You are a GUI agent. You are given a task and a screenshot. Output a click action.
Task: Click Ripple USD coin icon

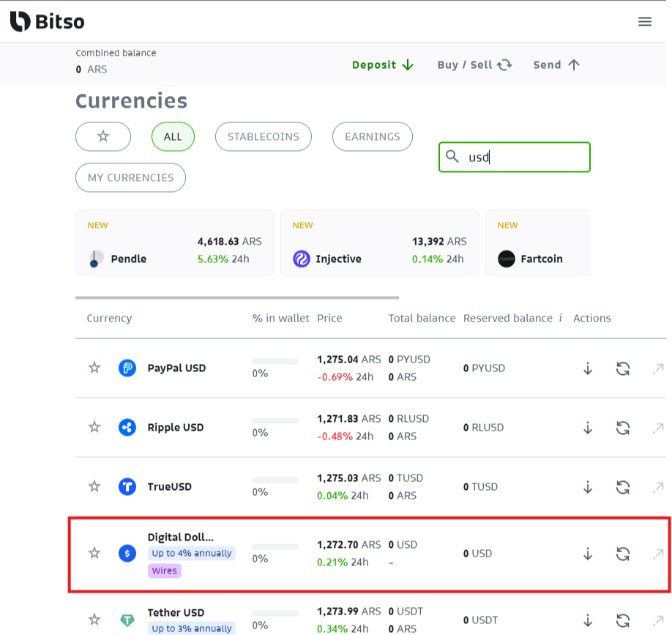tap(127, 427)
